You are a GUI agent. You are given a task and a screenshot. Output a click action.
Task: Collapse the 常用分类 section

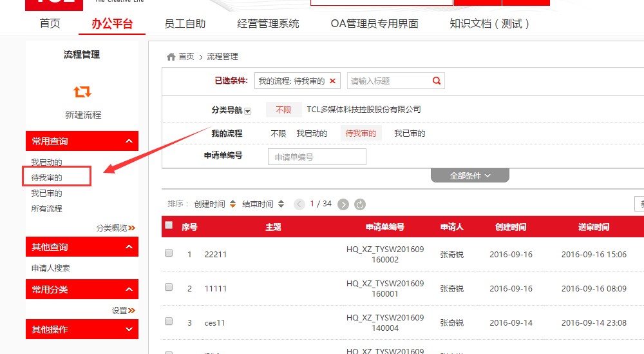tap(129, 290)
